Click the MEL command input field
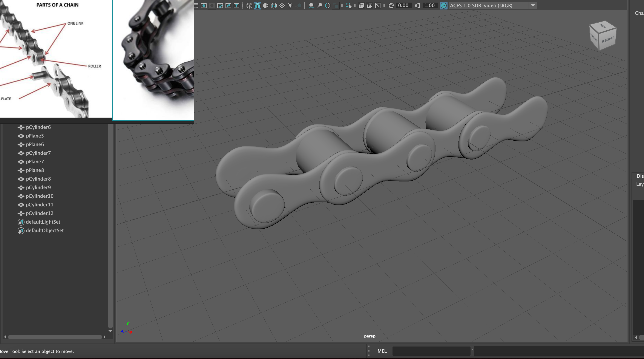644x359 pixels. 431,351
